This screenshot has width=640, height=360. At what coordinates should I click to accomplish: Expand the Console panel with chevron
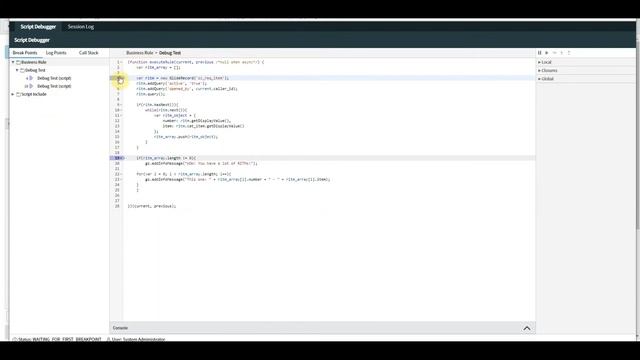tap(527, 328)
